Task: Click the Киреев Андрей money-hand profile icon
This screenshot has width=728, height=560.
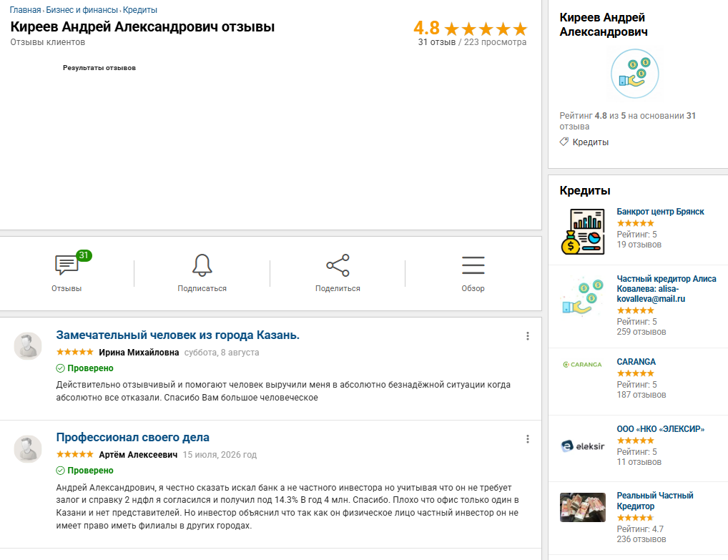Action: point(635,74)
